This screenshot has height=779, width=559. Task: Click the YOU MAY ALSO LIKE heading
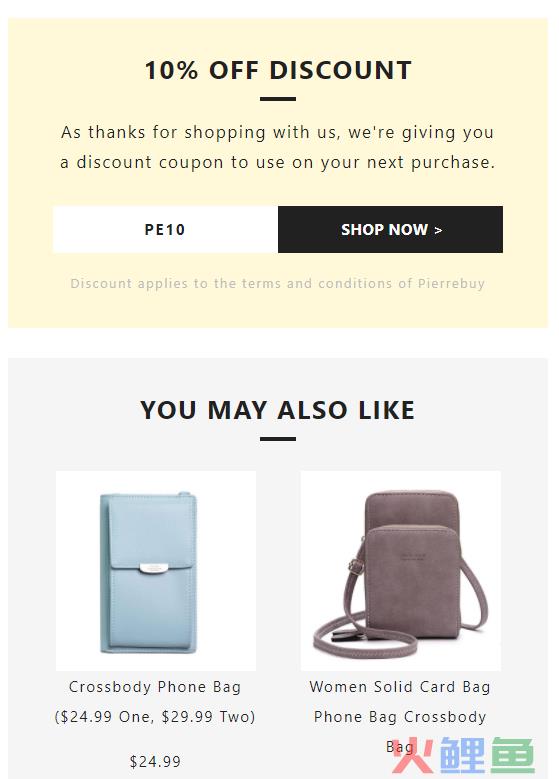coord(278,410)
